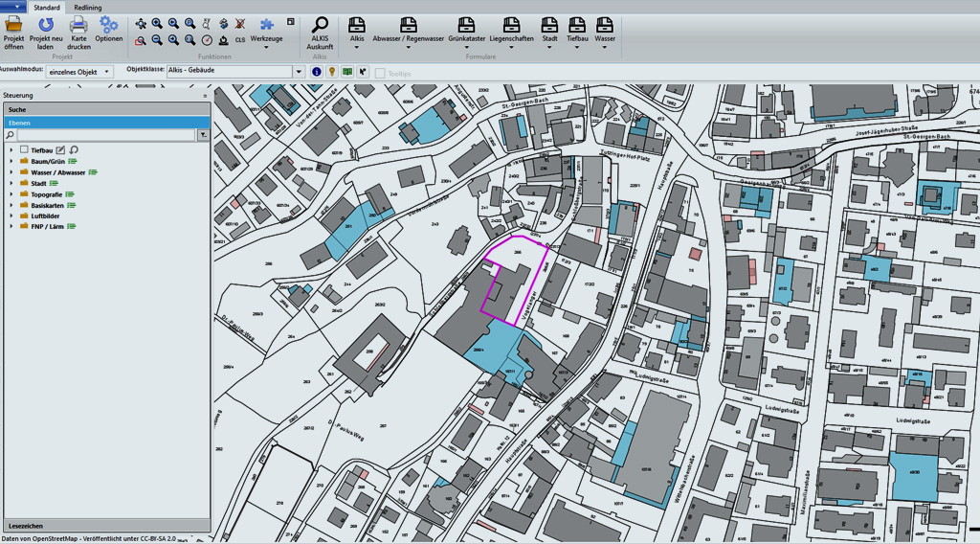Print the map with Karte drucken

[x=78, y=25]
